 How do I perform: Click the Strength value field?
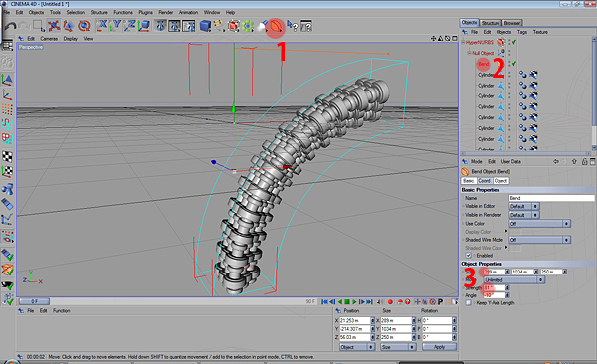[x=495, y=287]
